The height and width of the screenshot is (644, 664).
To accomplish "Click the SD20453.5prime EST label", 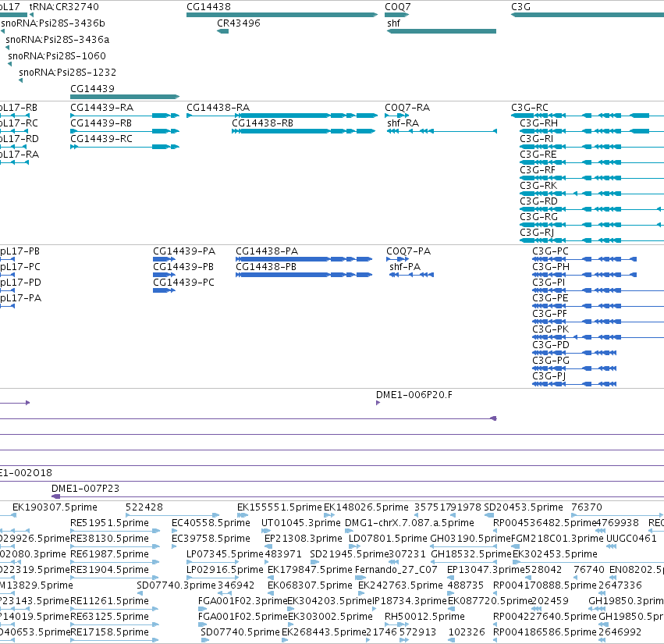I will [524, 507].
